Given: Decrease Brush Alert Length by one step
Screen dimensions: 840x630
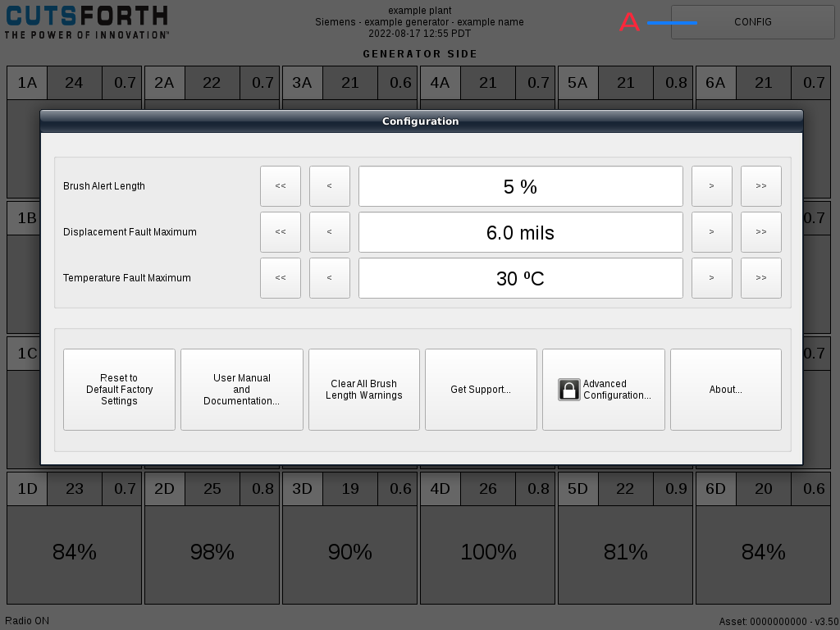Looking at the screenshot, I should [329, 186].
